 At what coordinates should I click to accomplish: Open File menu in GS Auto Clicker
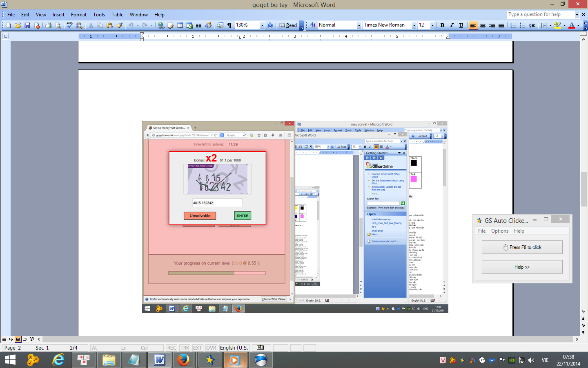pyautogui.click(x=482, y=231)
